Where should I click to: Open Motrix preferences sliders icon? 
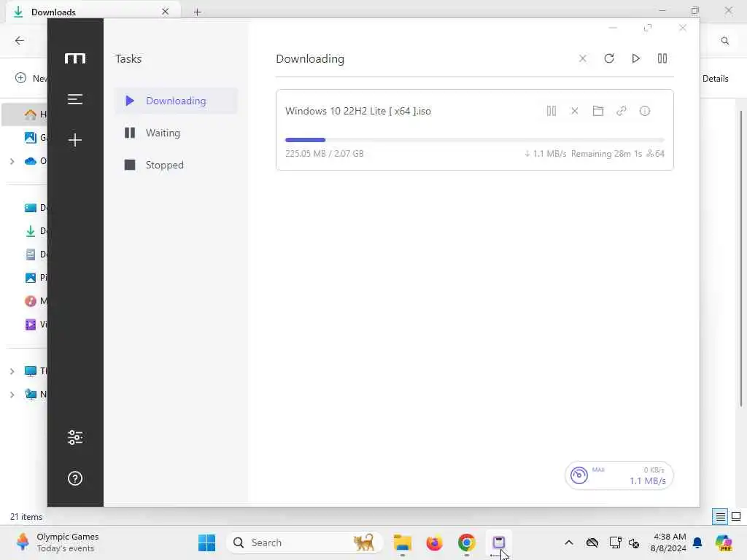pyautogui.click(x=75, y=437)
